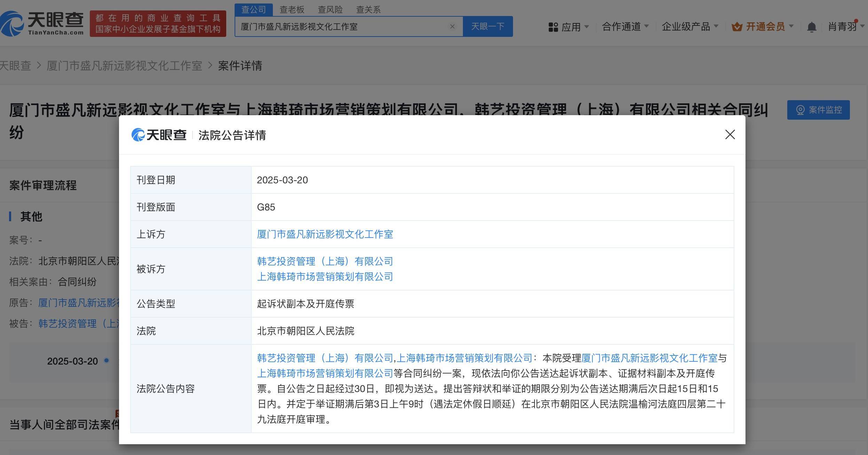868x455 pixels.
Task: Select the 查关系 search tab
Action: [x=368, y=9]
